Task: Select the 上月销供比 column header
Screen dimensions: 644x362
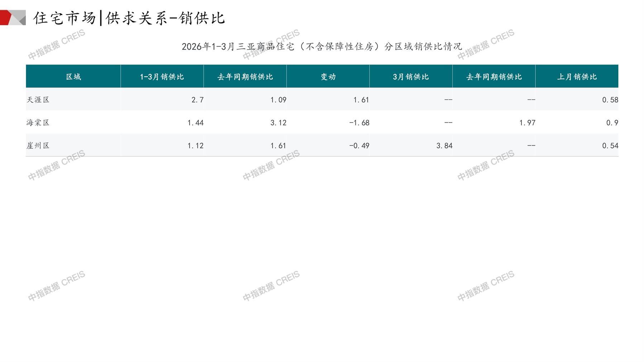Action: coord(577,77)
